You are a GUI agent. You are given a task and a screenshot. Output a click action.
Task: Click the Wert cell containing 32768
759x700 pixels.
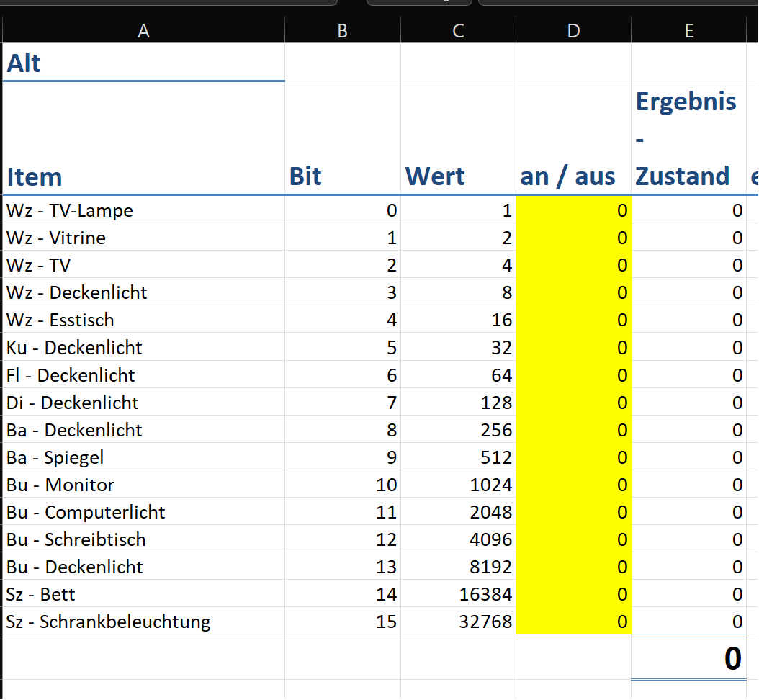pos(458,622)
